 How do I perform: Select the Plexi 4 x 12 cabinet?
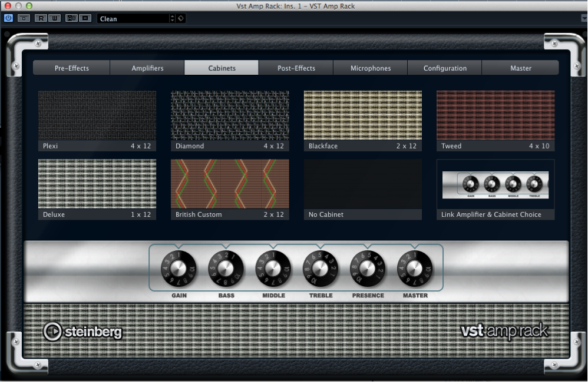click(x=97, y=121)
